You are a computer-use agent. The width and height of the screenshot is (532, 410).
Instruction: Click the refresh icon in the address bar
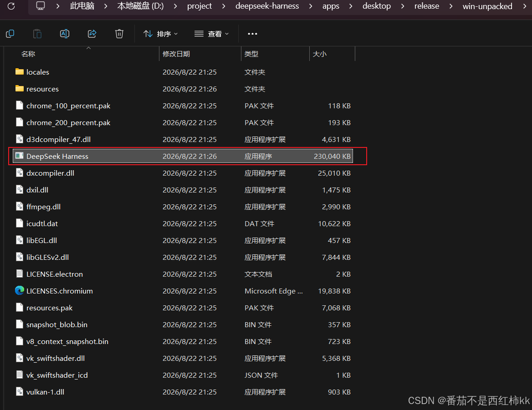11,6
